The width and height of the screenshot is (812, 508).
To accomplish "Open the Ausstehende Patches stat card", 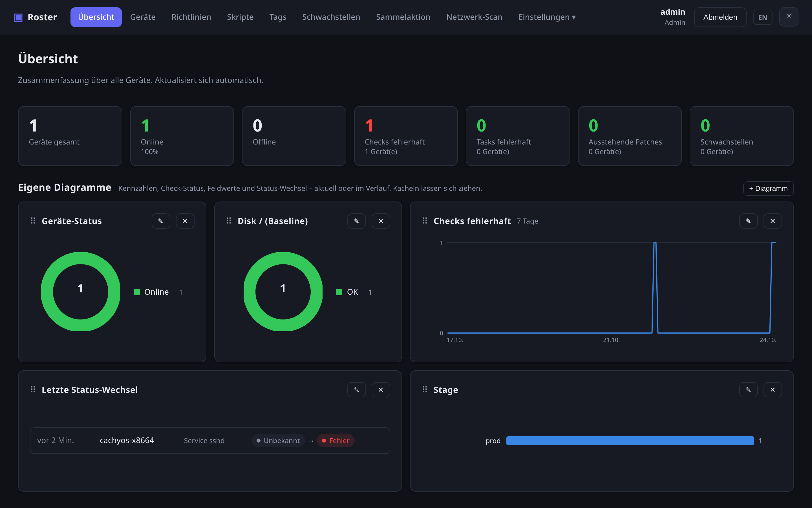I will (x=630, y=136).
